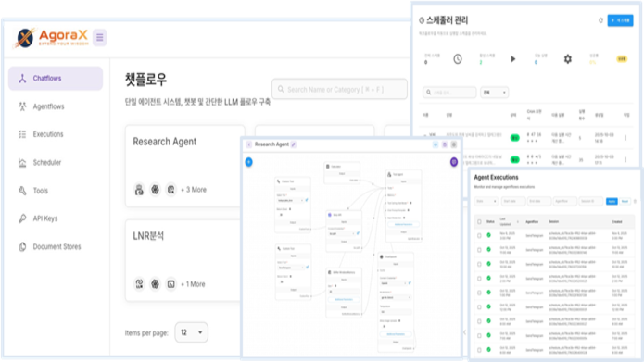Click Apply button in Agent Executions

(612, 201)
